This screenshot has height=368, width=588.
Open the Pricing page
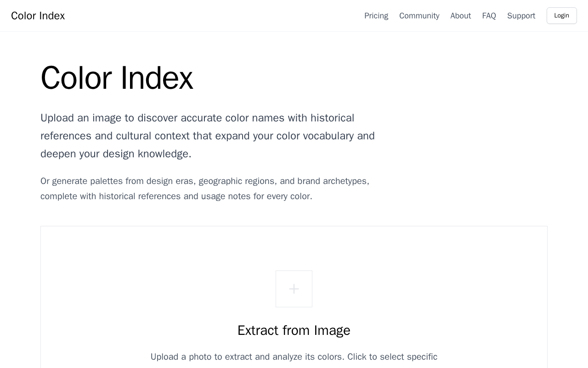pyautogui.click(x=376, y=16)
